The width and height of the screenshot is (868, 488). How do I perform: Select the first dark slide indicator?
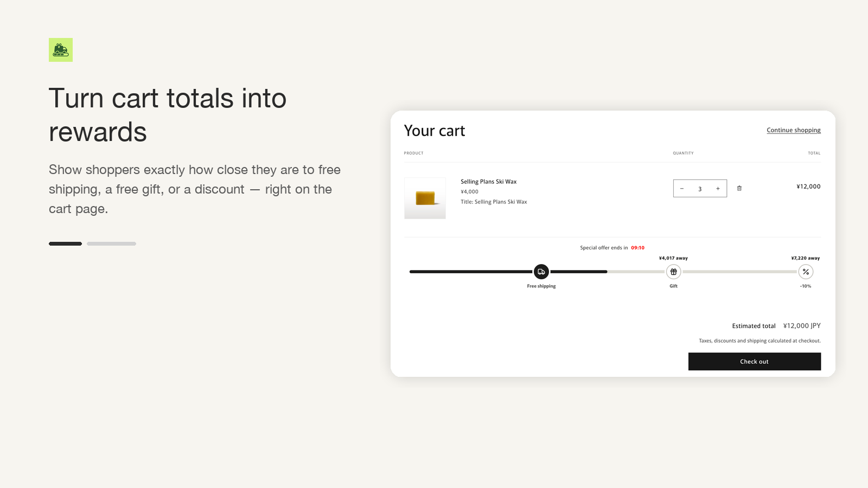(65, 244)
